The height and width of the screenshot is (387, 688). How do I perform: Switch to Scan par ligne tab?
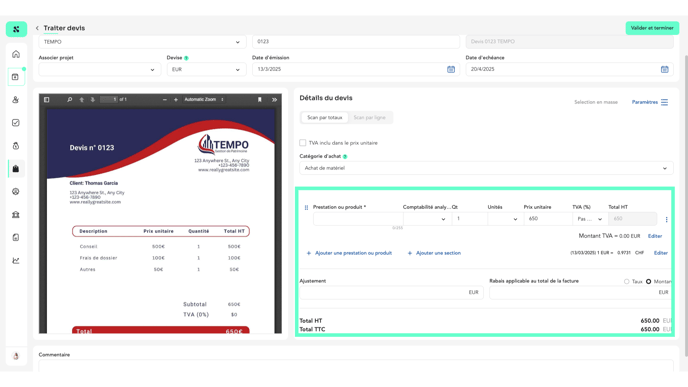pos(369,118)
